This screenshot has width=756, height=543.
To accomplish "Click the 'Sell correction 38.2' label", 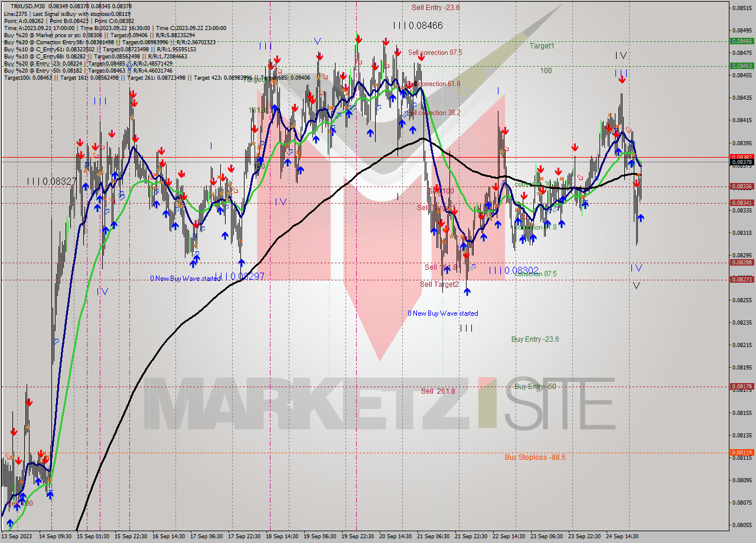I will pos(434,112).
